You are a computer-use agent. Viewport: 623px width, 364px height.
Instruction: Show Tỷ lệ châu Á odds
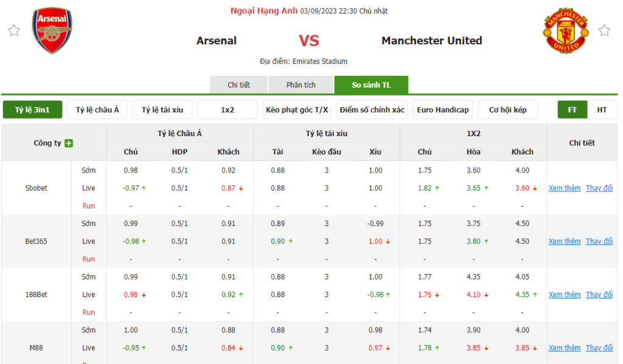(x=97, y=110)
